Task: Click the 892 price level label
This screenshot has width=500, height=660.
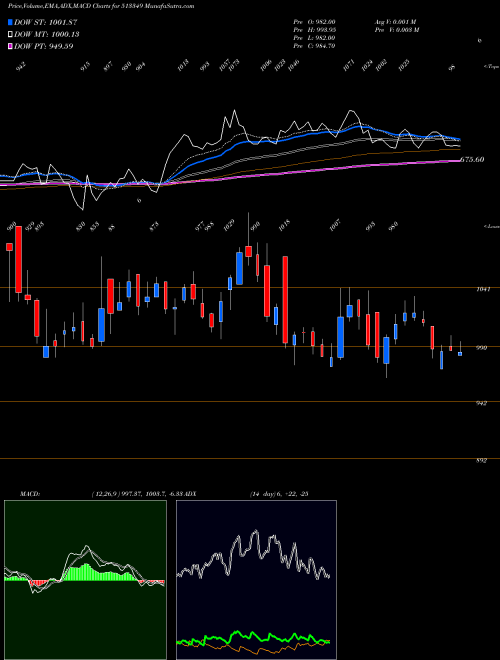Action: point(482,460)
